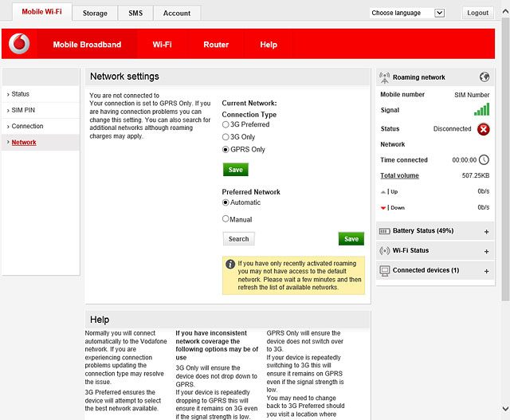Select the GPRS Only radio button
Viewport: 510px width, 420px height.
pos(226,149)
